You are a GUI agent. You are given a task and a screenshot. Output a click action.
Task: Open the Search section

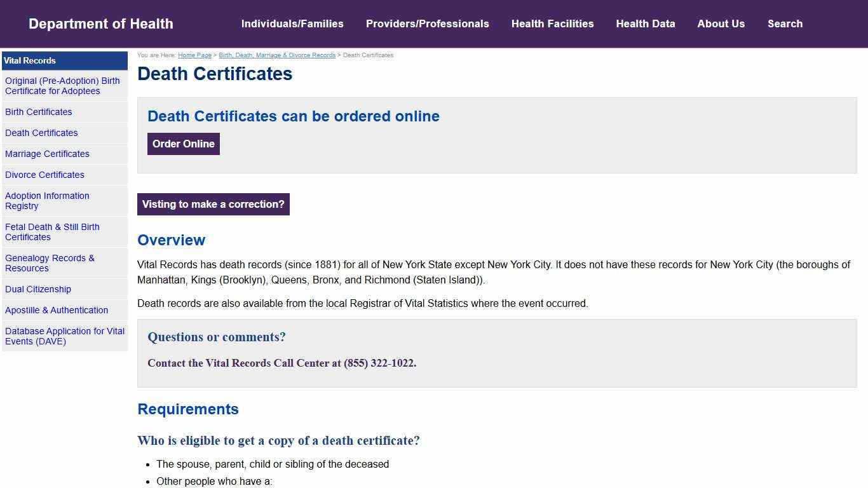(785, 24)
